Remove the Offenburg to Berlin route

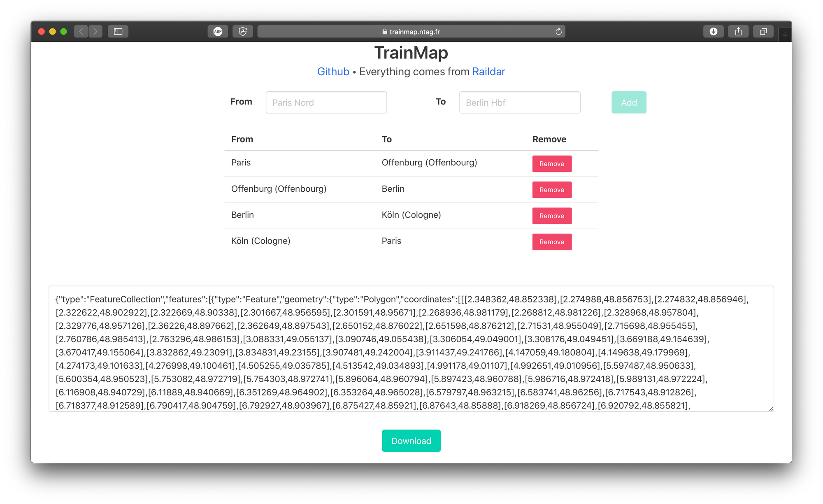(x=551, y=189)
